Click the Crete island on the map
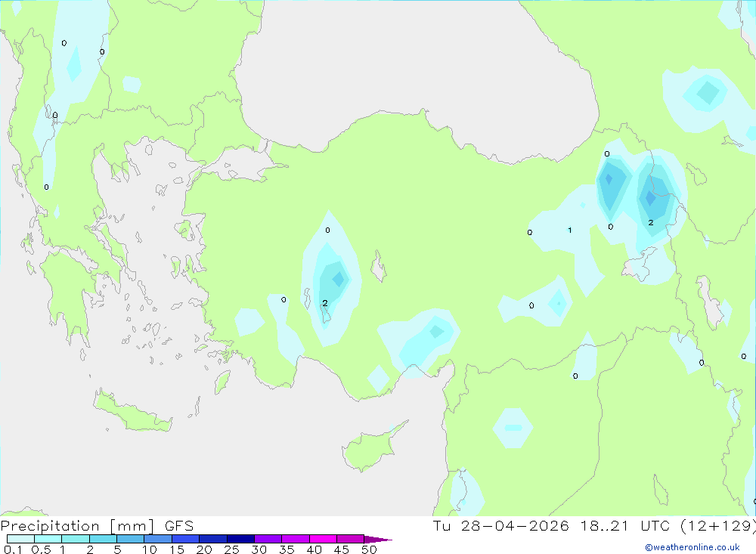The height and width of the screenshot is (554, 756). pyautogui.click(x=132, y=411)
